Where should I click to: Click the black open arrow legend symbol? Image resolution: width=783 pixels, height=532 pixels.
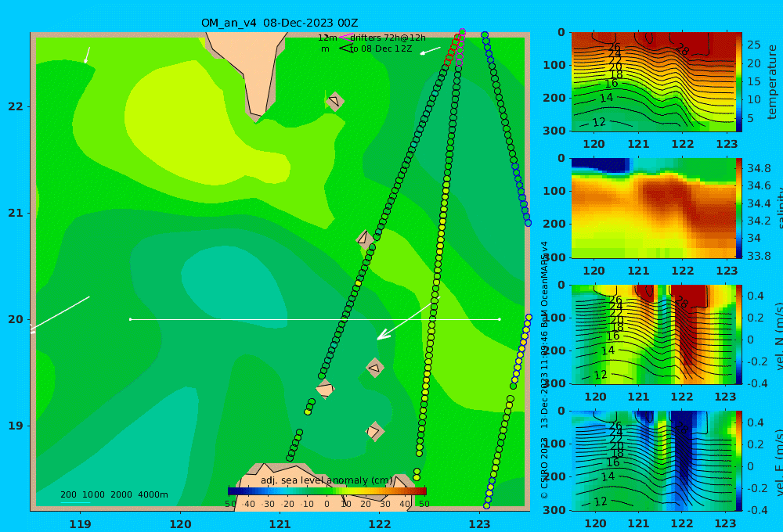coord(345,49)
